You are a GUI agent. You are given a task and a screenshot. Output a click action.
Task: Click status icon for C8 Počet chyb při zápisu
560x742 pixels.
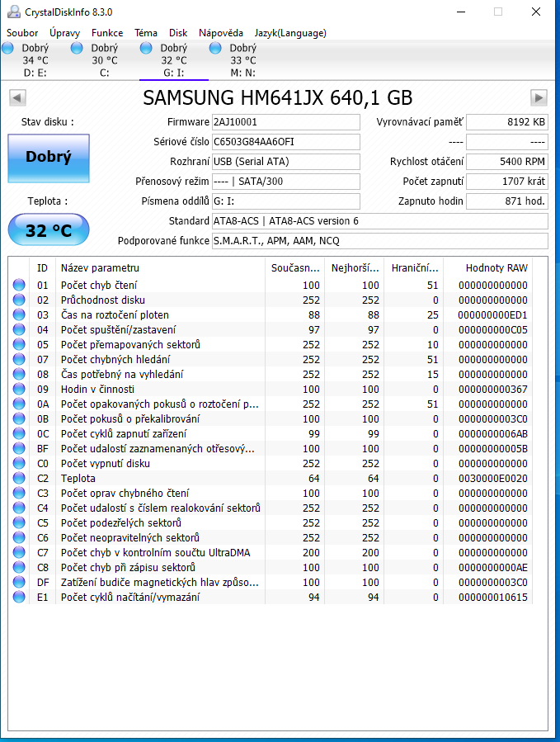point(19,567)
